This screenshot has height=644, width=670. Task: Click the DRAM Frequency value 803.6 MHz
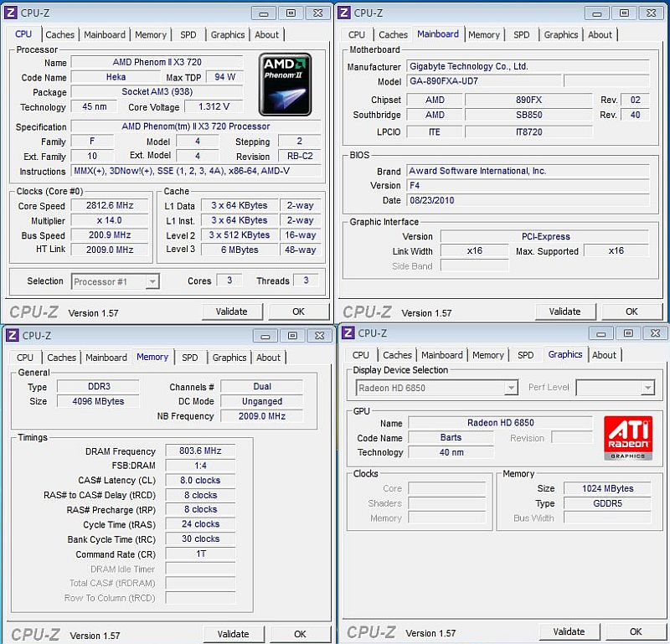pyautogui.click(x=200, y=451)
